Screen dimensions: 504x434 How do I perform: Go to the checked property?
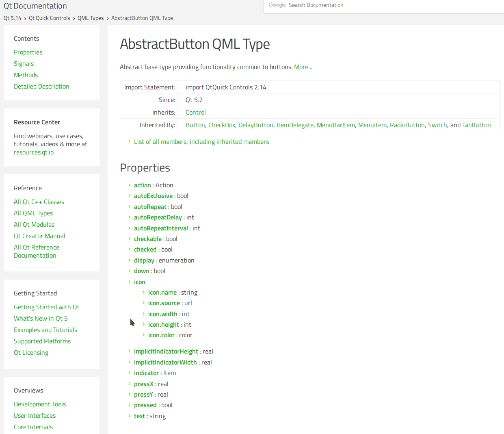[x=145, y=250]
